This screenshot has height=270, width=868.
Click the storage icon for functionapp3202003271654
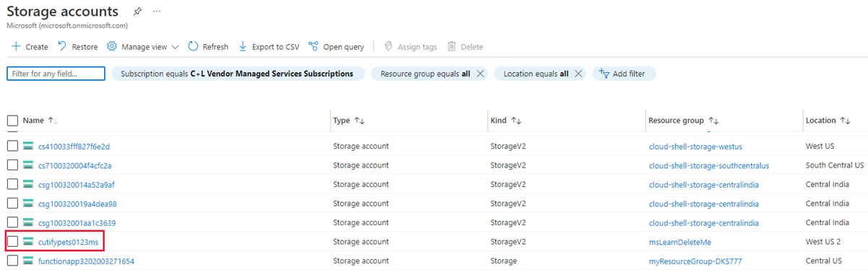coord(29,261)
